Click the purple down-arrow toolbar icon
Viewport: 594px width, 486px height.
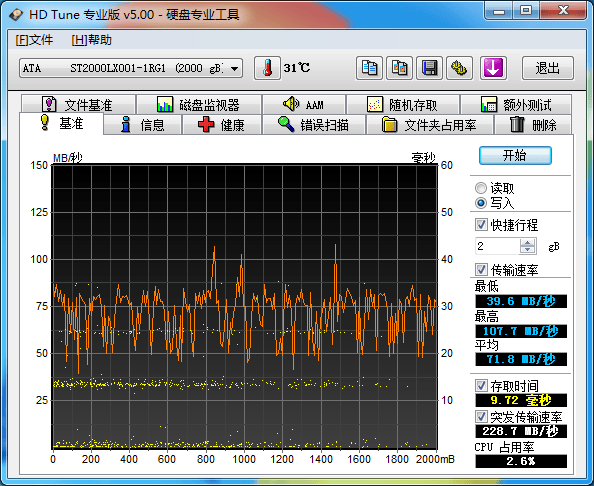[493, 68]
